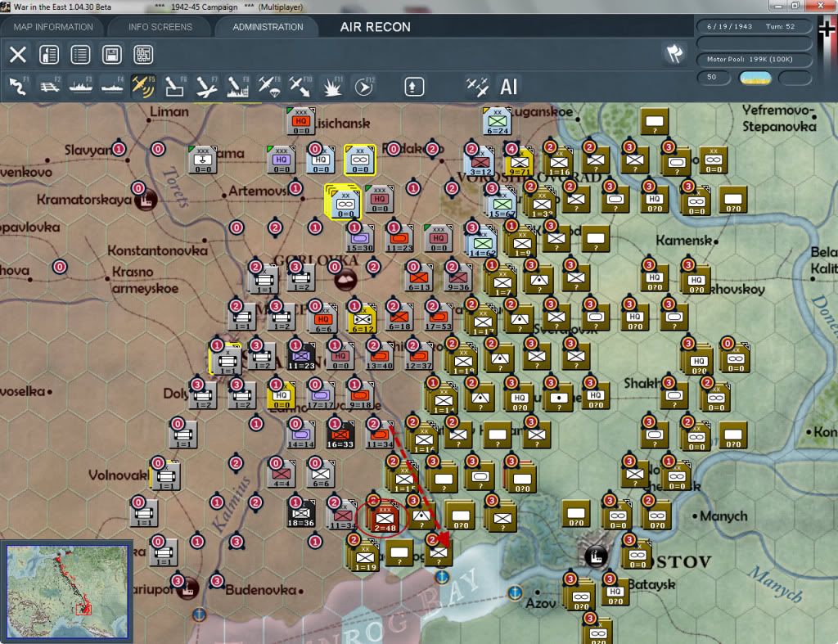
Task: Click the floppy-disk save game icon
Action: pyautogui.click(x=111, y=55)
